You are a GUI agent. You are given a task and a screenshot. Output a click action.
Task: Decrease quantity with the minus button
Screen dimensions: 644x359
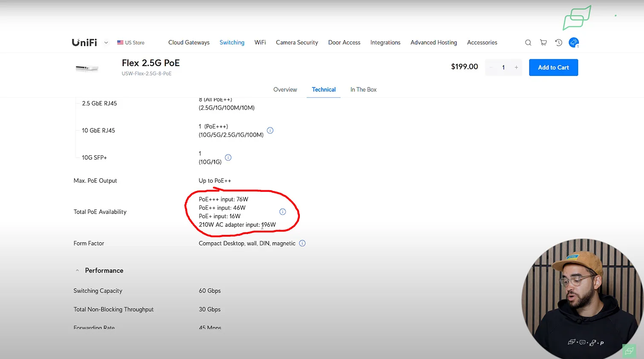(x=491, y=67)
